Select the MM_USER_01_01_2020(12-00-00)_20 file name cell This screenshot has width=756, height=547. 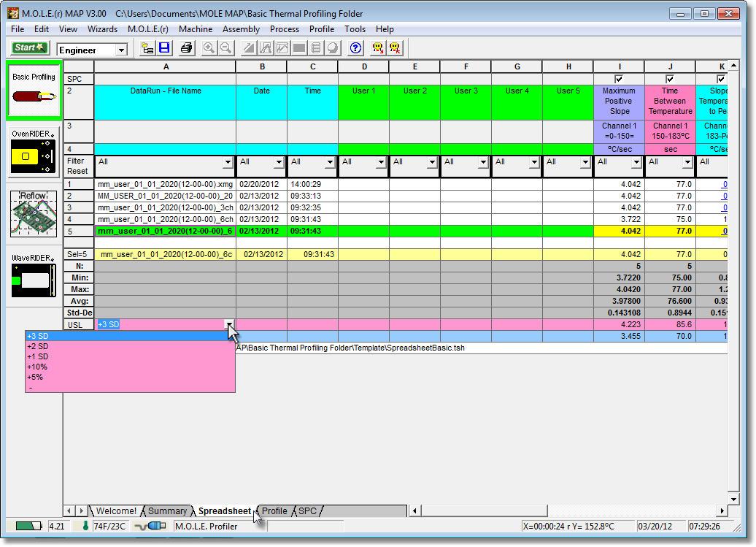coord(165,196)
